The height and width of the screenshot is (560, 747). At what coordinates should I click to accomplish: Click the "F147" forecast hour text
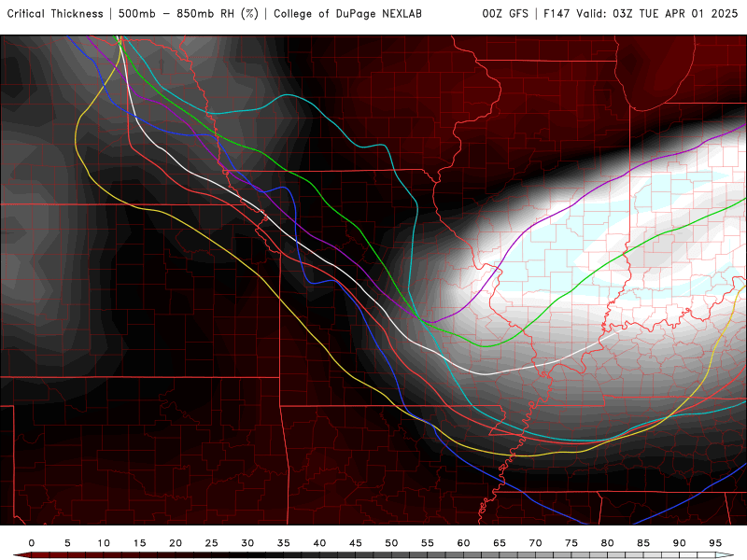pyautogui.click(x=557, y=14)
